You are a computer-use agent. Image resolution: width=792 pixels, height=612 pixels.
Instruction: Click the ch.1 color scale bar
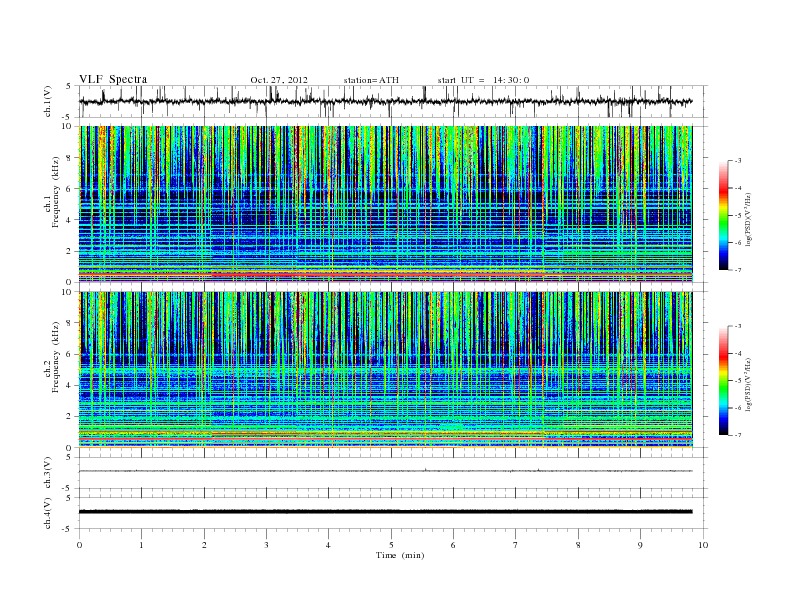[723, 216]
